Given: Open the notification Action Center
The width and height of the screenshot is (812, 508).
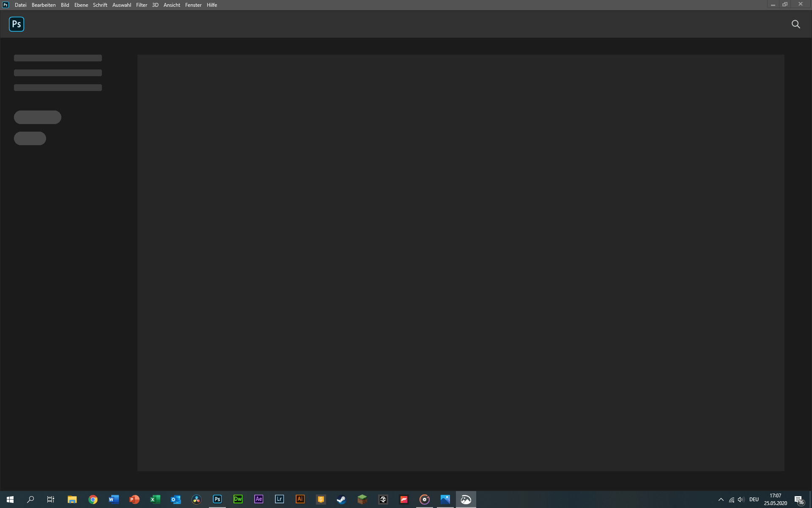Looking at the screenshot, I should [800, 500].
